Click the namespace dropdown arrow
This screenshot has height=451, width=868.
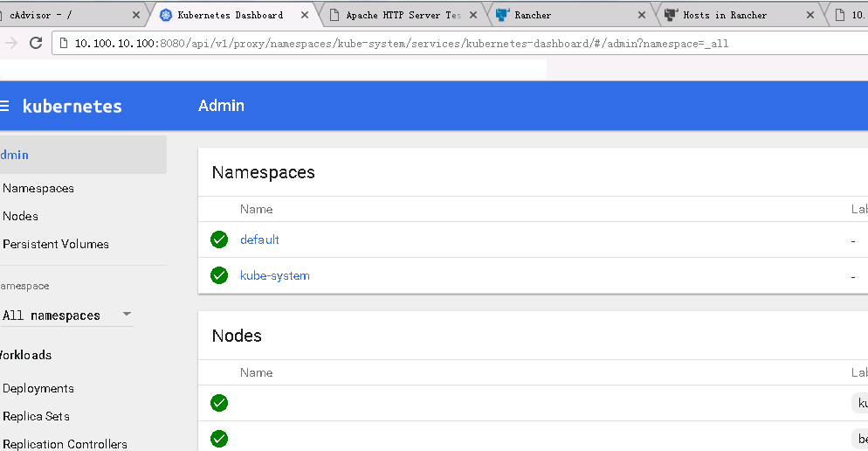click(127, 314)
